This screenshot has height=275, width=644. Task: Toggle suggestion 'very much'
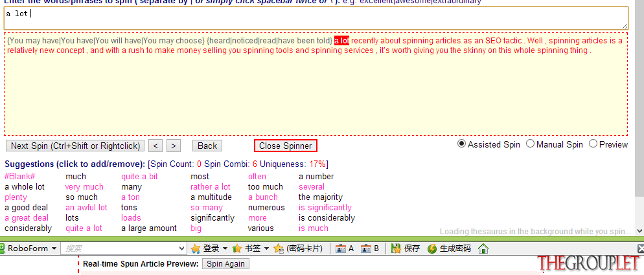click(84, 187)
